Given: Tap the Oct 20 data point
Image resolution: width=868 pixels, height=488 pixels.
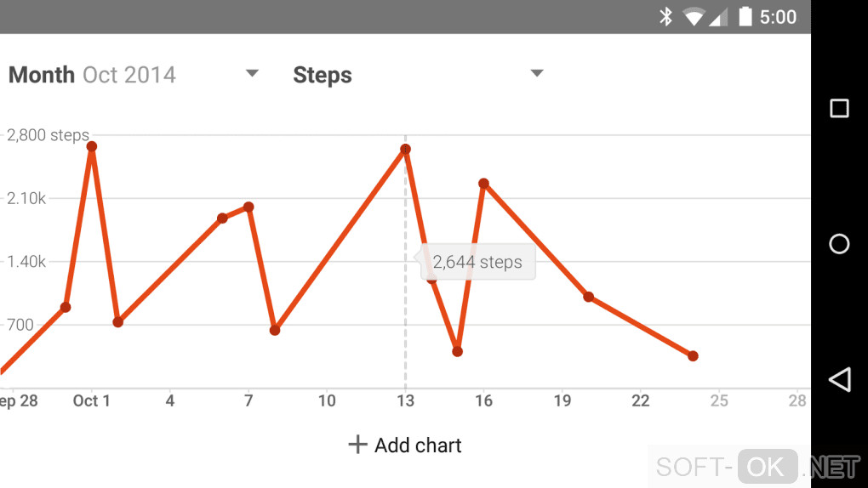Looking at the screenshot, I should pyautogui.click(x=588, y=297).
